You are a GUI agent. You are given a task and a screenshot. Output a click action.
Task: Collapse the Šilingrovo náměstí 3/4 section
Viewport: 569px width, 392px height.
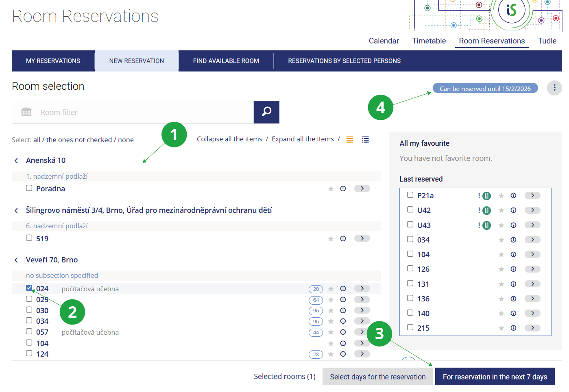click(16, 210)
